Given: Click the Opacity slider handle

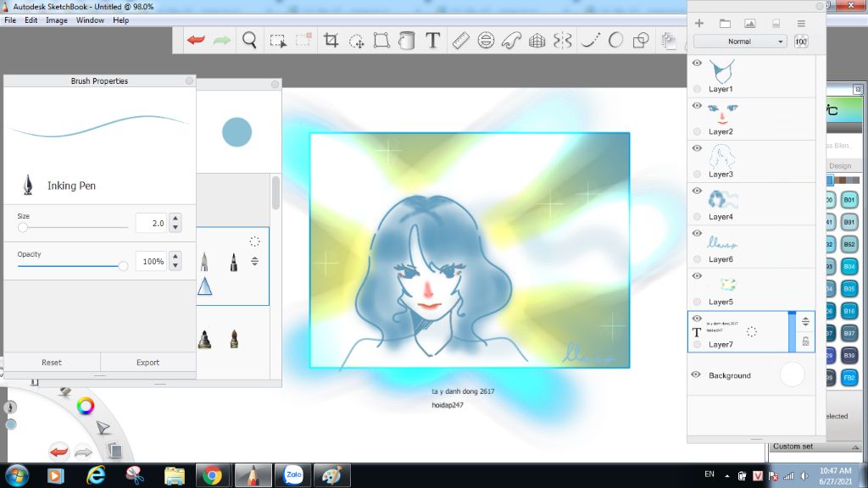Looking at the screenshot, I should [123, 266].
